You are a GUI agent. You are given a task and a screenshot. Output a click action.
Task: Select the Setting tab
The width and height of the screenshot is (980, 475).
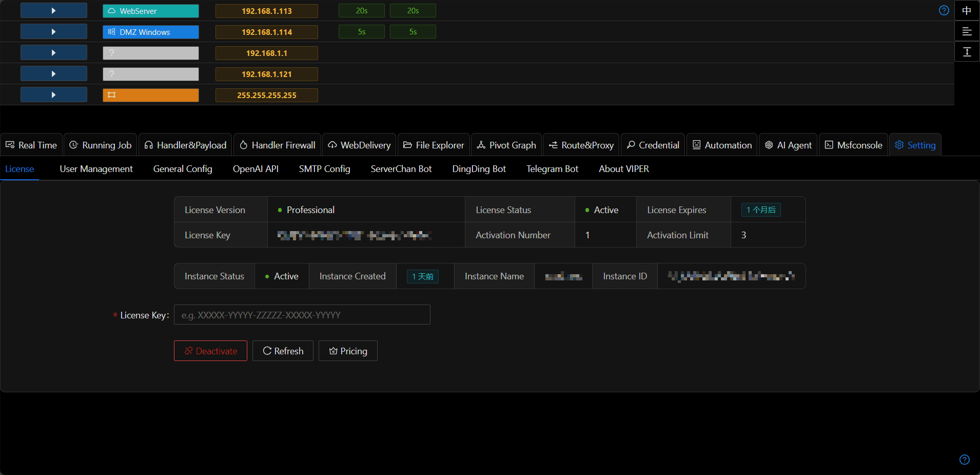[x=915, y=145]
